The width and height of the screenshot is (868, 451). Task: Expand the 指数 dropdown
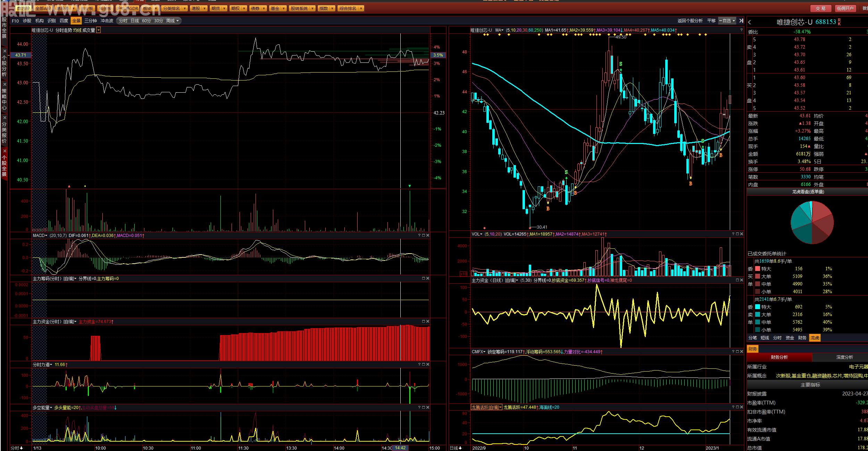(x=332, y=8)
